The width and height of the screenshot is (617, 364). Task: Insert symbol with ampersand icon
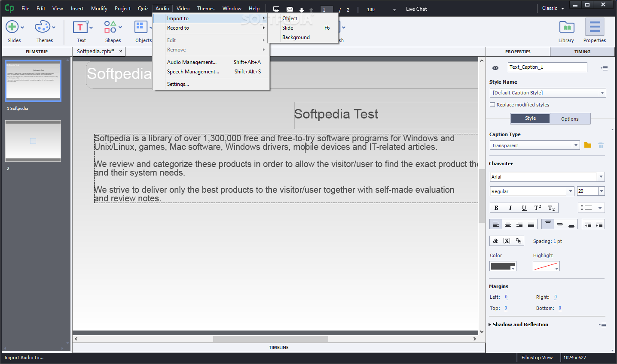click(x=495, y=241)
